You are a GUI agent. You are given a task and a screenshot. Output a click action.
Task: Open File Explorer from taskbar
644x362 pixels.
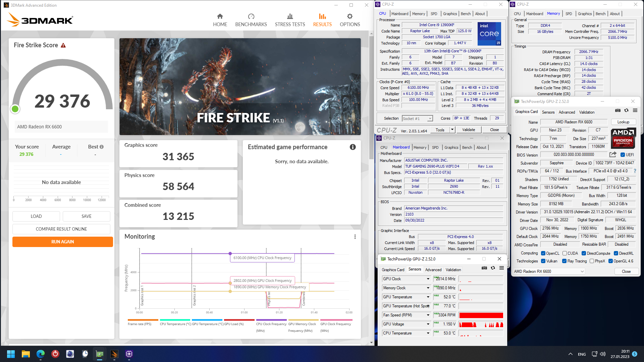26,354
